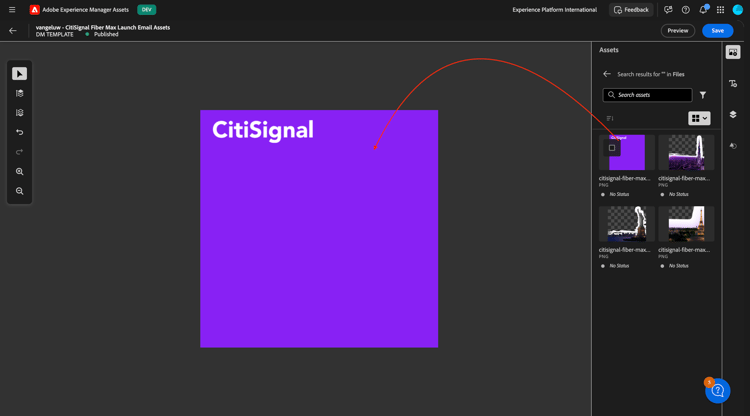Click the DM TEMPLATE label
The image size is (750, 416).
[55, 34]
